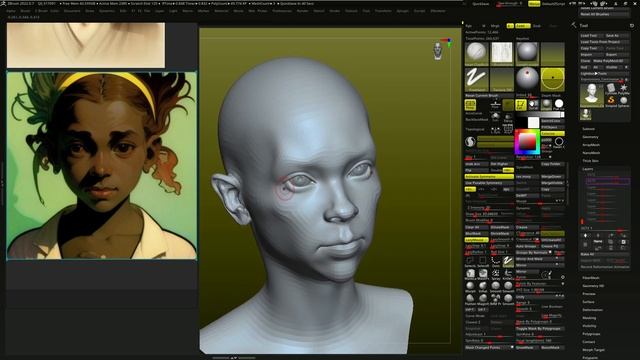Click the yin-yang icon beside color bars
This screenshot has width=640, height=360.
tap(470, 142)
